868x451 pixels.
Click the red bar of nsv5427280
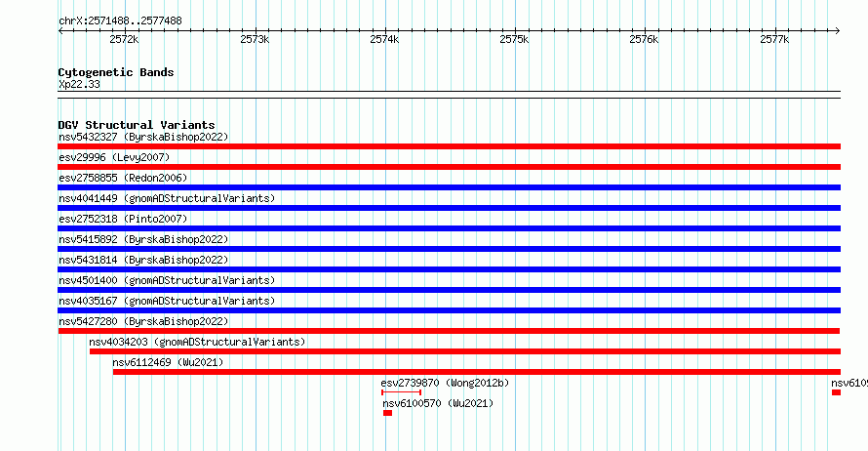point(449,331)
